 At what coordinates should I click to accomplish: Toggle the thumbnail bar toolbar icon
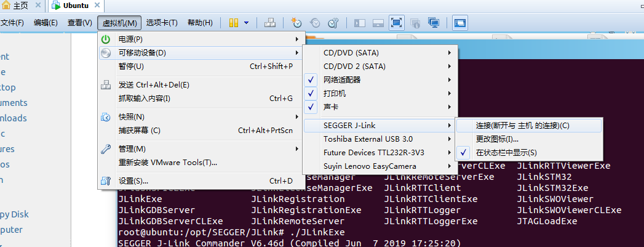point(378,23)
